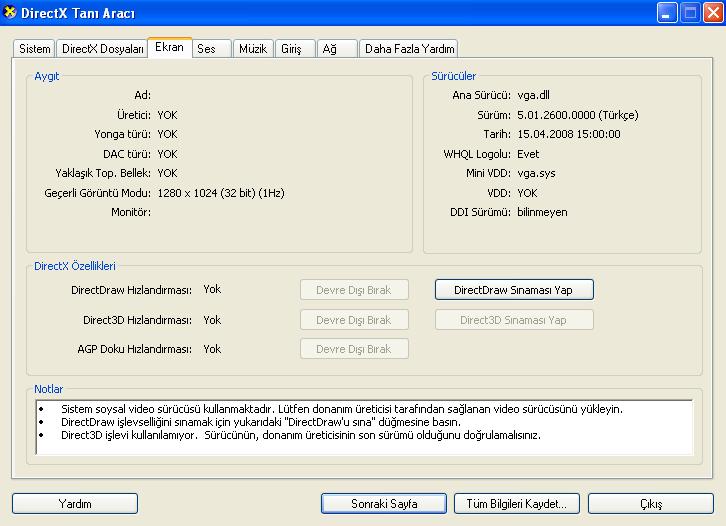Exit using the Çıkış button
Image resolution: width=726 pixels, height=526 pixels.
(651, 503)
